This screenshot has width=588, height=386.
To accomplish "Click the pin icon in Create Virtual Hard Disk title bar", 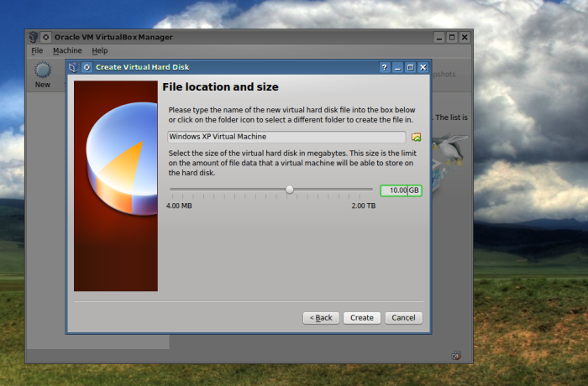I will tap(87, 67).
